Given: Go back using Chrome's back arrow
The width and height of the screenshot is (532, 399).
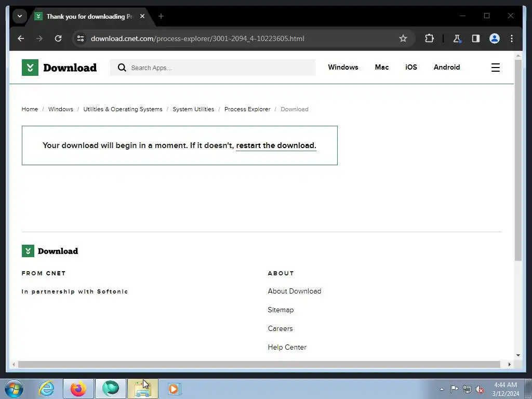Looking at the screenshot, I should 21,38.
